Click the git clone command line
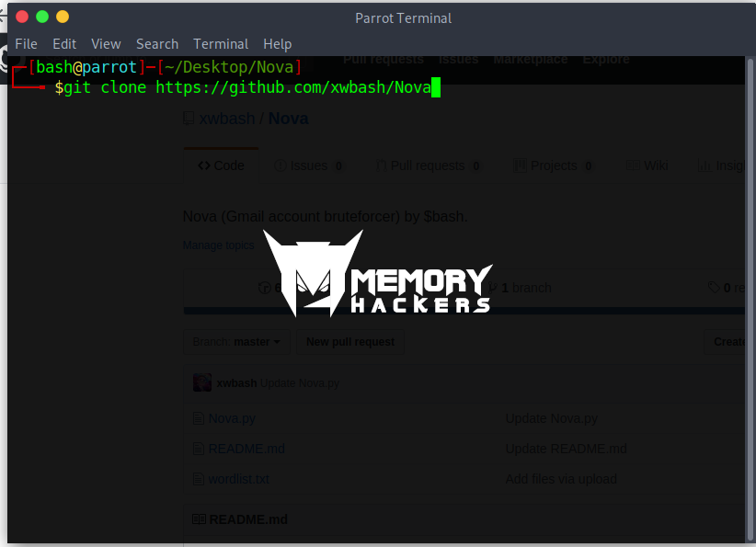 pos(247,87)
